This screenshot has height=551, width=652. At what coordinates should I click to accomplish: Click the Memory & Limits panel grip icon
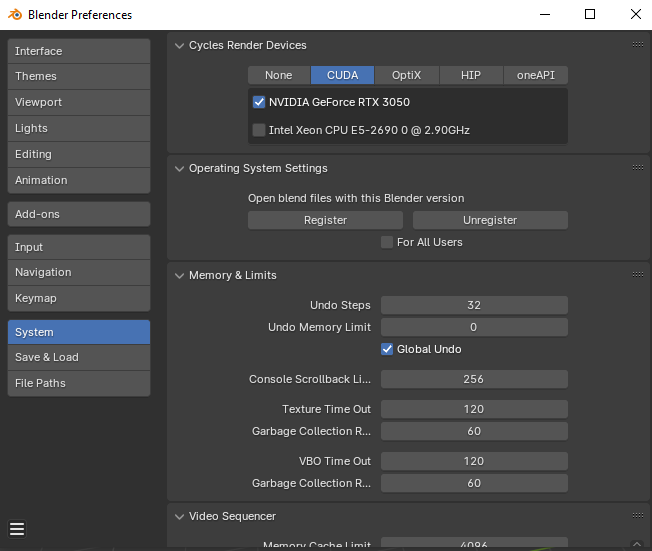coord(638,275)
